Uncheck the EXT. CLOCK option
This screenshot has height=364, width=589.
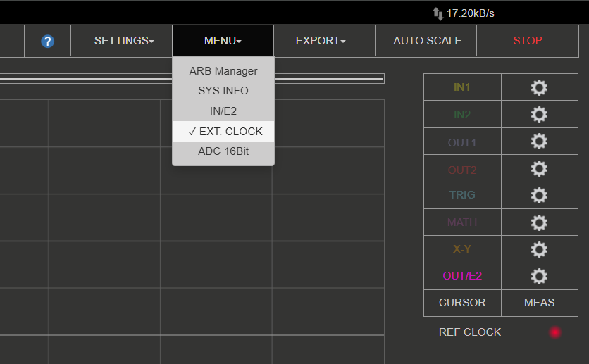223,132
